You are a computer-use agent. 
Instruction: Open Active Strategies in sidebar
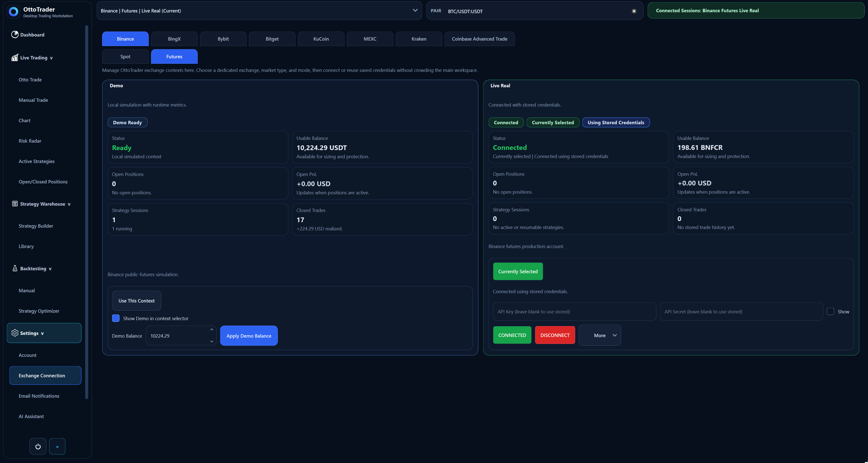tap(36, 161)
